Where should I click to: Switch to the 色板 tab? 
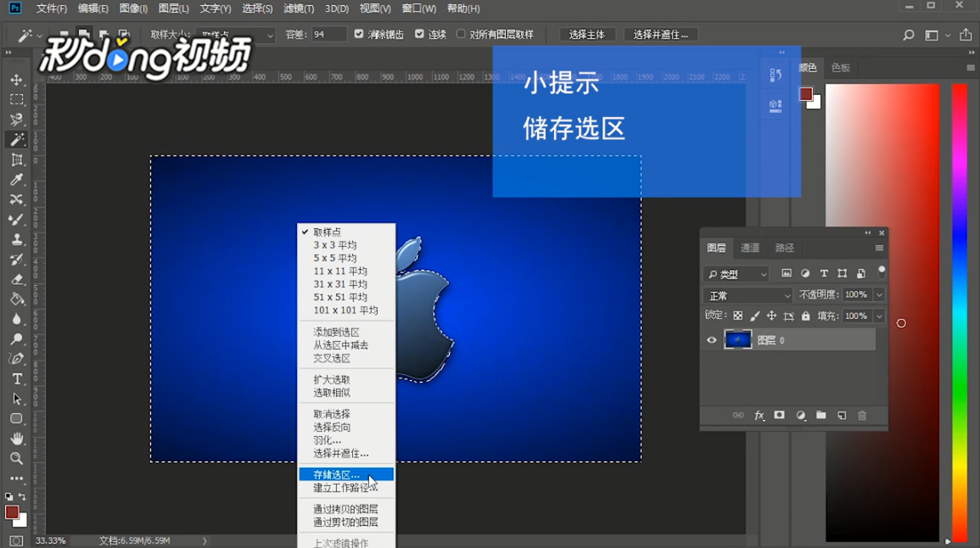click(x=841, y=68)
